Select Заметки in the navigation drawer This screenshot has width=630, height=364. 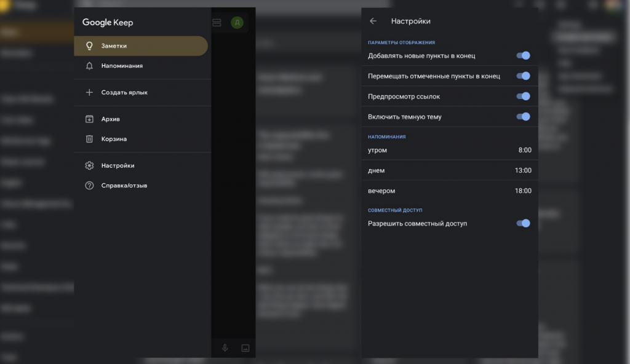point(141,45)
